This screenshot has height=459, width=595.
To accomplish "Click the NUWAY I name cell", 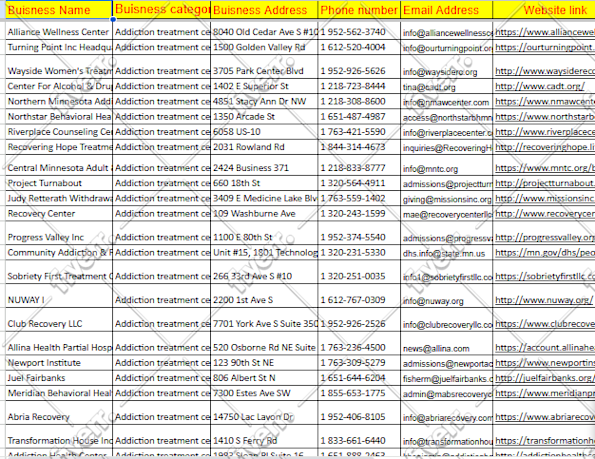I will point(59,296).
